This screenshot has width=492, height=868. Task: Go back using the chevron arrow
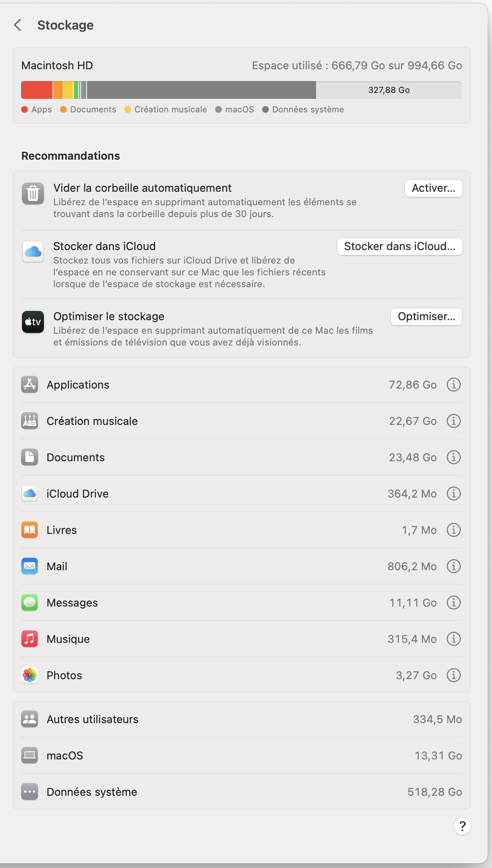point(18,25)
